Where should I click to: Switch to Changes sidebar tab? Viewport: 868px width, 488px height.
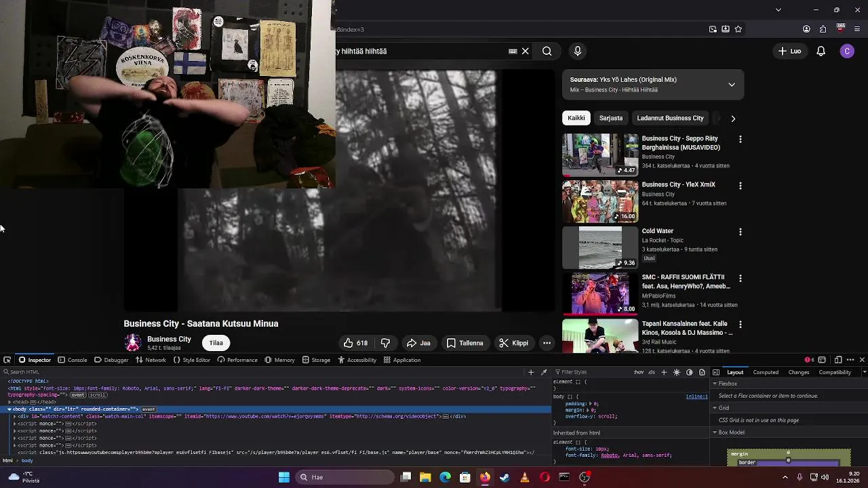click(799, 372)
